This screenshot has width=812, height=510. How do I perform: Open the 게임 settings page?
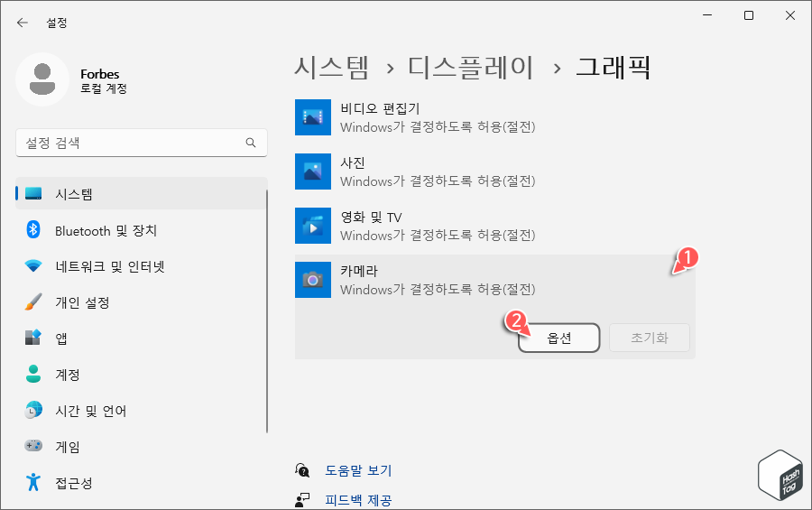[x=142, y=446]
